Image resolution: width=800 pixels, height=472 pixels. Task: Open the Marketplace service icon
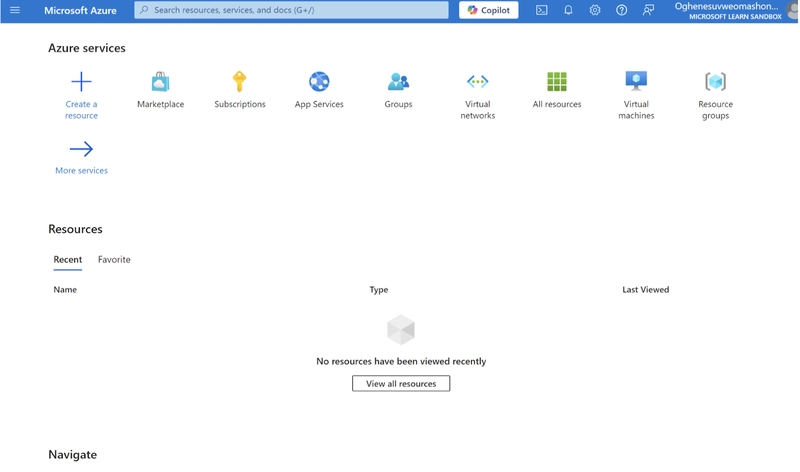[160, 82]
